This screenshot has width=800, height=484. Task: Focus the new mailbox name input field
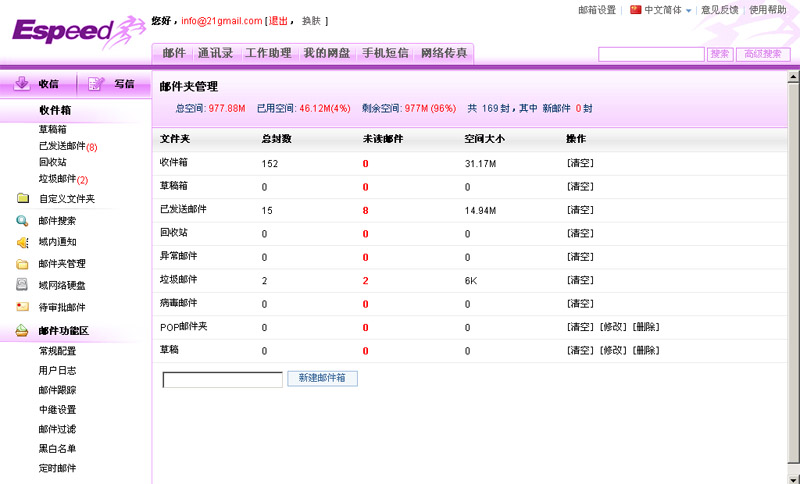point(222,380)
